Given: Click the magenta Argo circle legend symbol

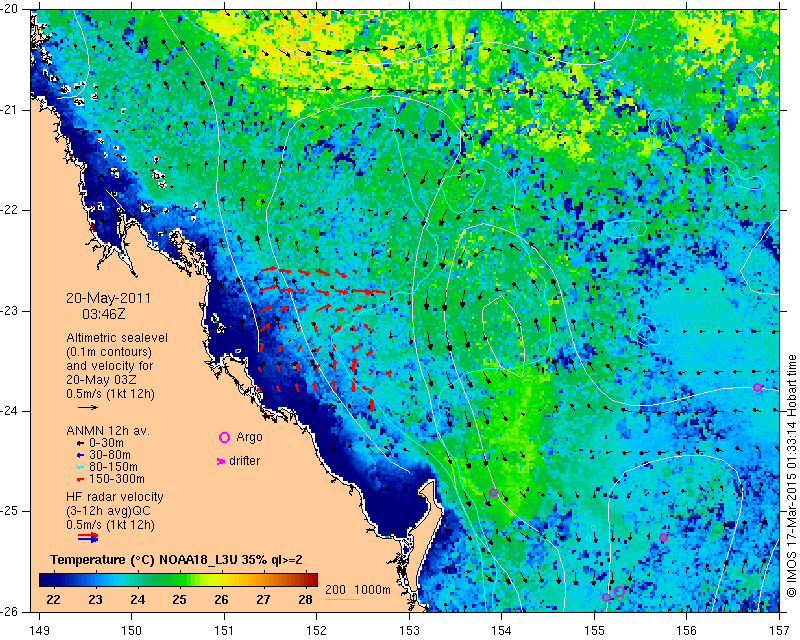Looking at the screenshot, I should pos(224,437).
